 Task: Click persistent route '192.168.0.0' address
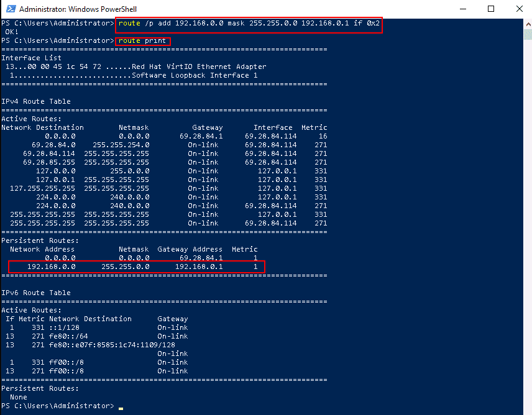pyautogui.click(x=51, y=267)
